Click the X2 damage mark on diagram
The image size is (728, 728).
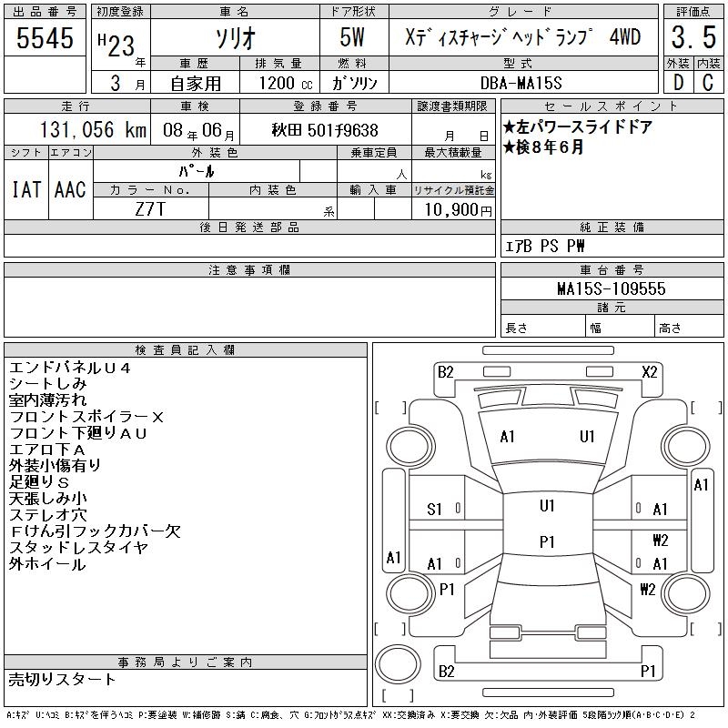[650, 372]
